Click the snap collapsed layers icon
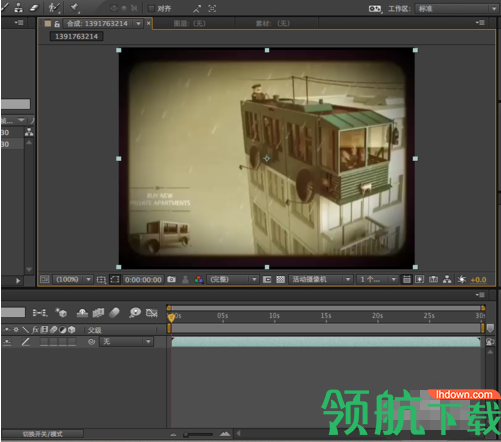This screenshot has width=501, height=442. (x=197, y=9)
